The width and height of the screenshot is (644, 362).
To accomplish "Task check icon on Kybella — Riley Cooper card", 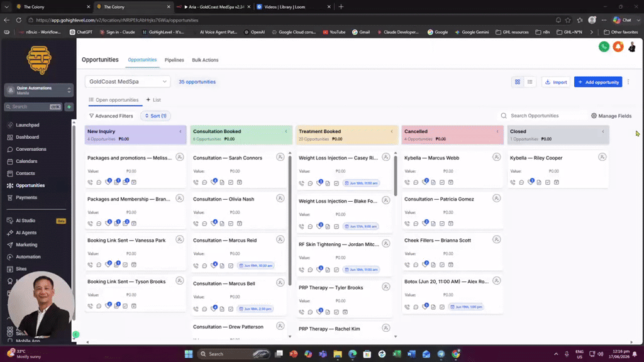I will pyautogui.click(x=548, y=182).
